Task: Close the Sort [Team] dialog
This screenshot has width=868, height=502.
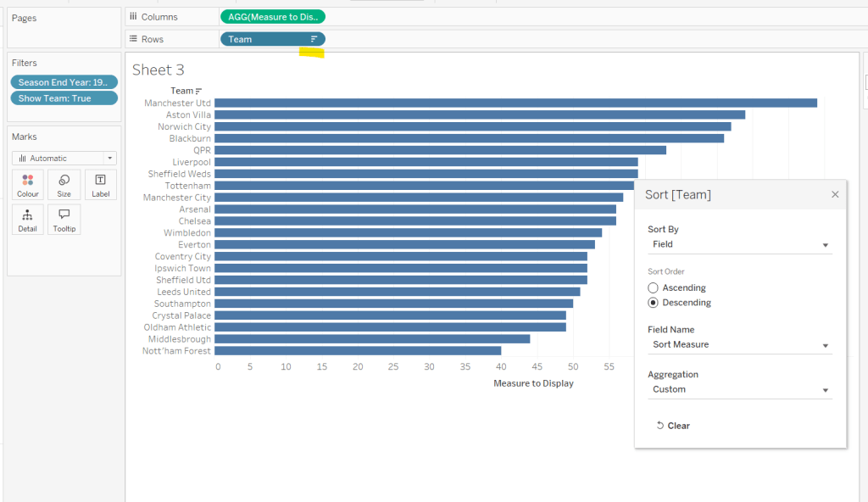Action: [835, 194]
